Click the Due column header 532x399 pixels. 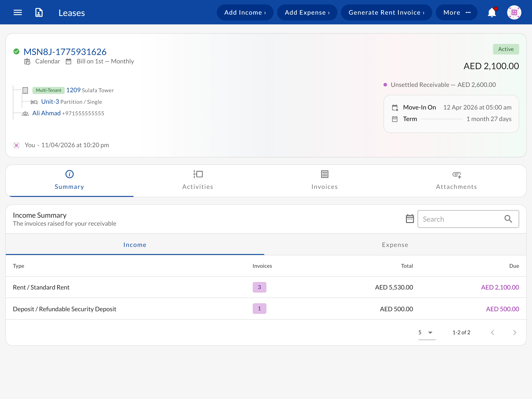click(x=514, y=266)
